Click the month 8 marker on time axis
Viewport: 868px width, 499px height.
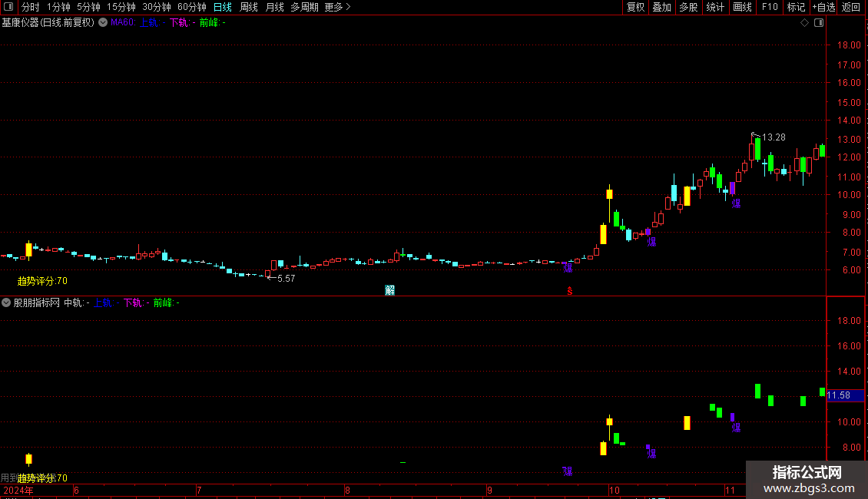pos(347,490)
